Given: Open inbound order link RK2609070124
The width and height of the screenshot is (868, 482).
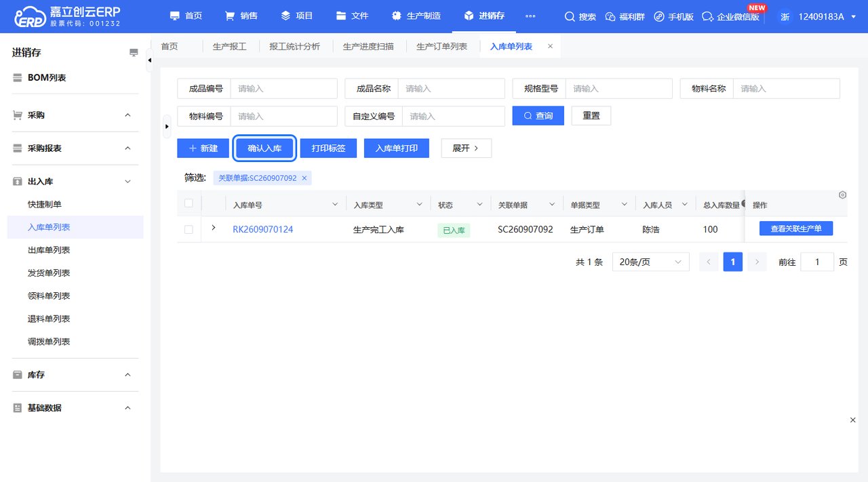Looking at the screenshot, I should point(263,230).
